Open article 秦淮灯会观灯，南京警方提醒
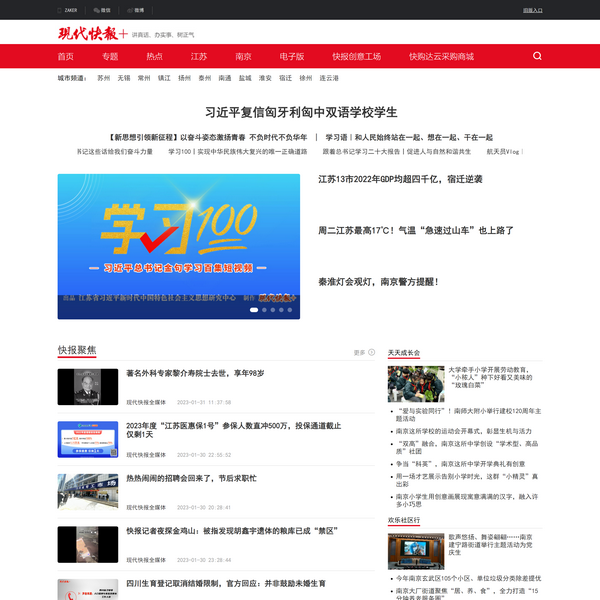Screen dimensions: 600x600 379,282
